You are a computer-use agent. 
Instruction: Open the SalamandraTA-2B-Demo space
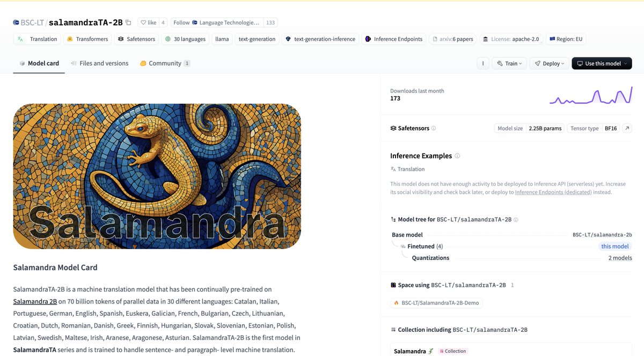point(436,303)
